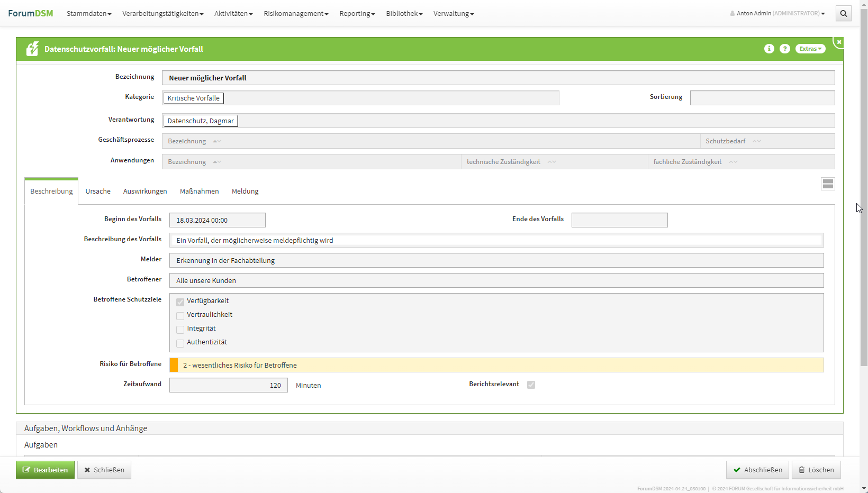
Task: Toggle the Berichtsrelevant checkbox
Action: 531,385
